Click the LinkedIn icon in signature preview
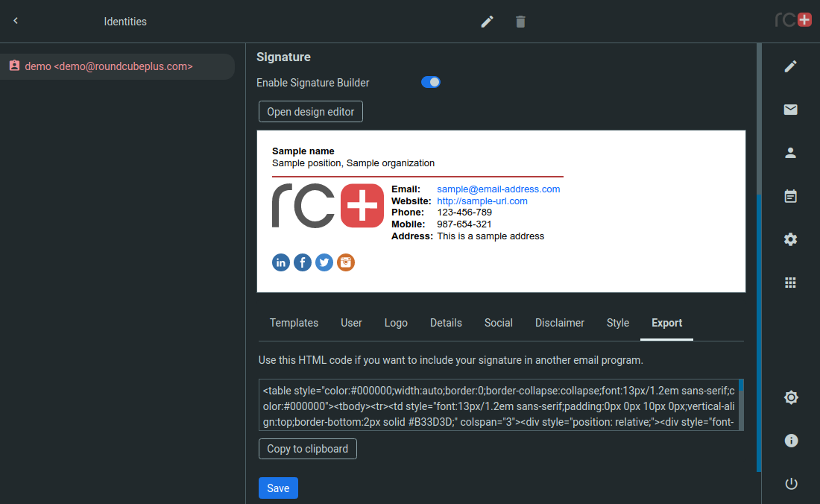The width and height of the screenshot is (820, 504). click(281, 262)
